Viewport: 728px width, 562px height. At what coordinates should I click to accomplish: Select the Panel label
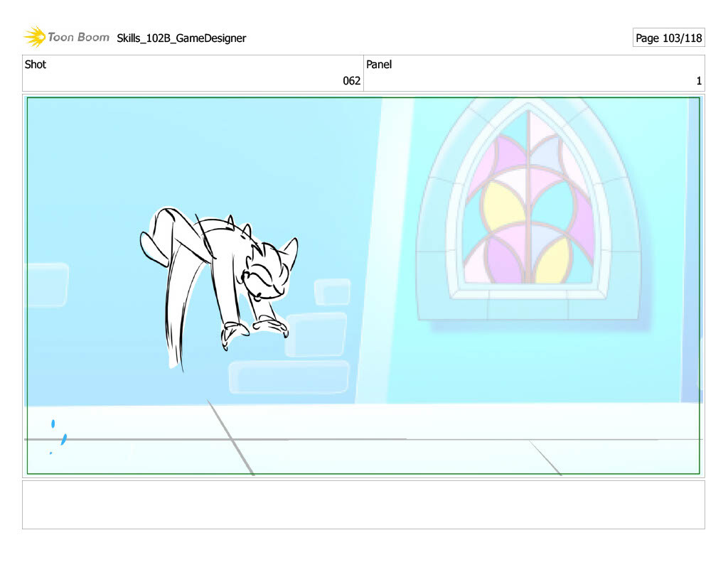(x=379, y=65)
